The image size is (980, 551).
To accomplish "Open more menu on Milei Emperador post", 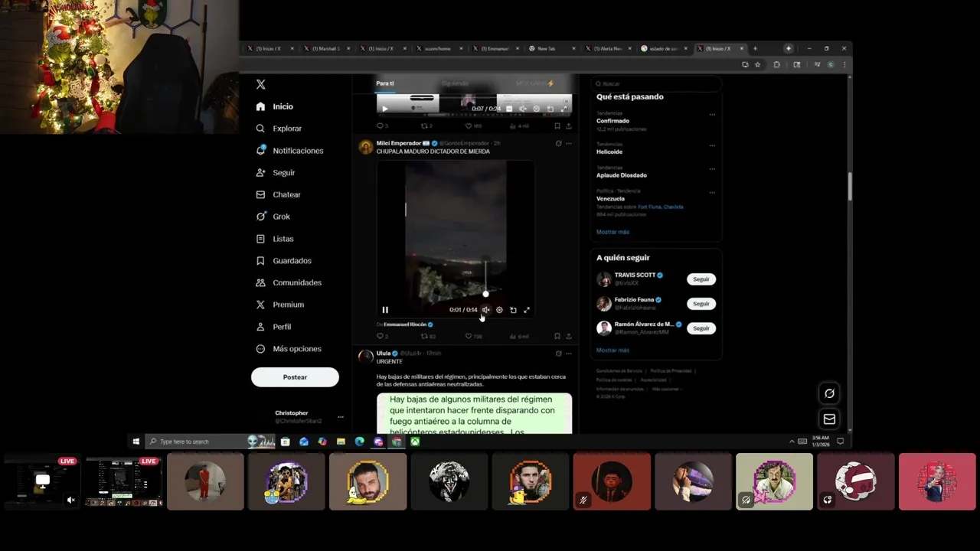I will point(568,143).
